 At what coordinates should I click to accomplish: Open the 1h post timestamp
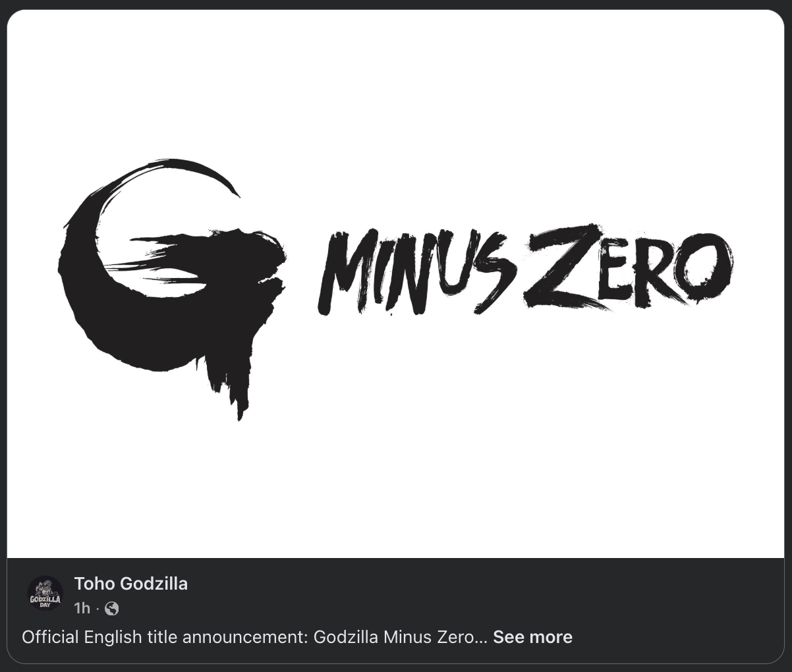(82, 608)
